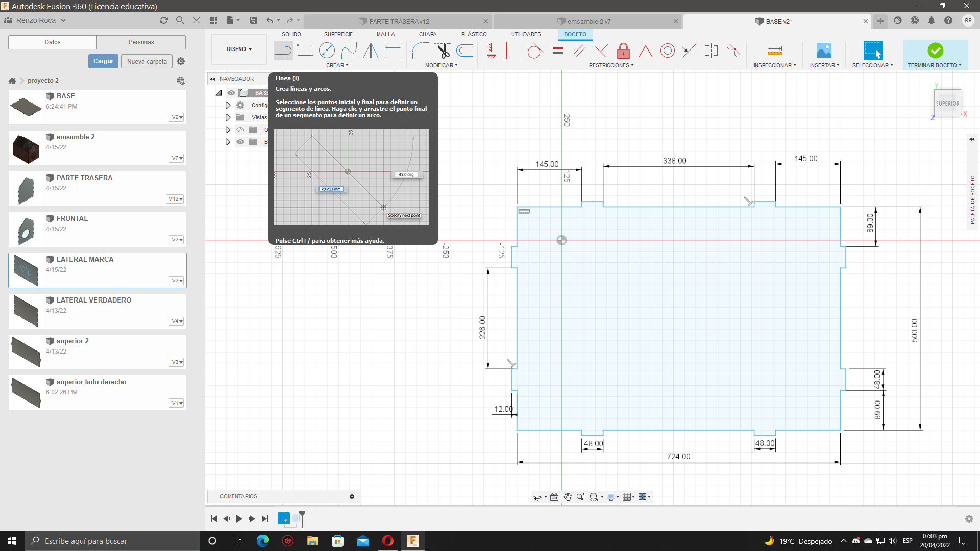Open the SELECCIONAR dropdown menu
Viewport: 980px width, 551px height.
pyautogui.click(x=872, y=65)
